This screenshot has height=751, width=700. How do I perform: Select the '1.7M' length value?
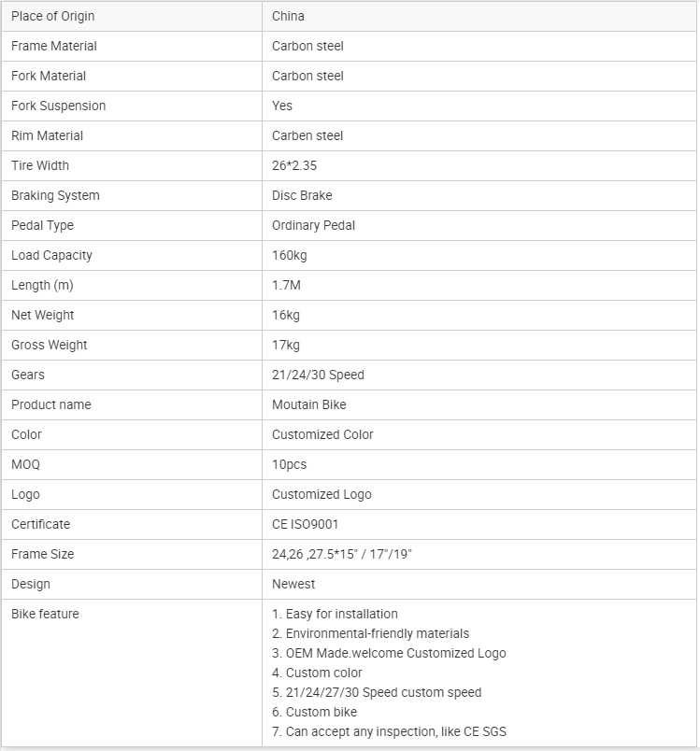[287, 285]
